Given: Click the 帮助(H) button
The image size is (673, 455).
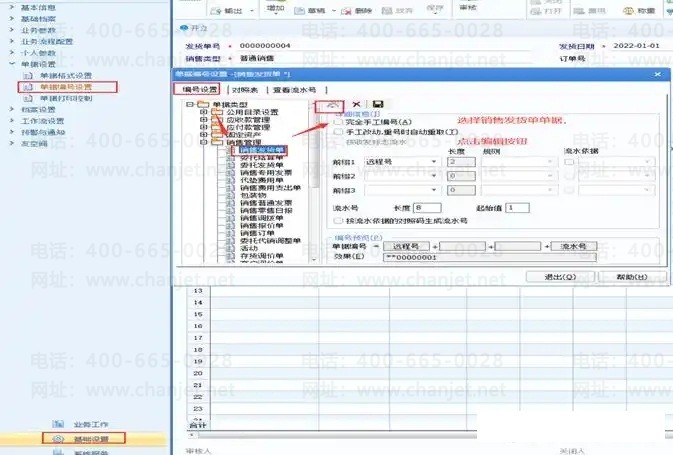Looking at the screenshot, I should pos(632,277).
